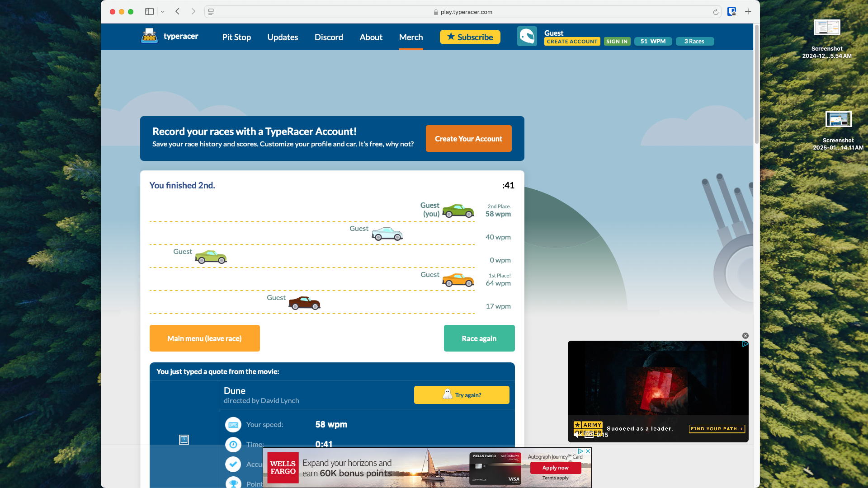This screenshot has width=868, height=488.
Task: Click the Army Officer logo in ad
Action: click(x=588, y=428)
